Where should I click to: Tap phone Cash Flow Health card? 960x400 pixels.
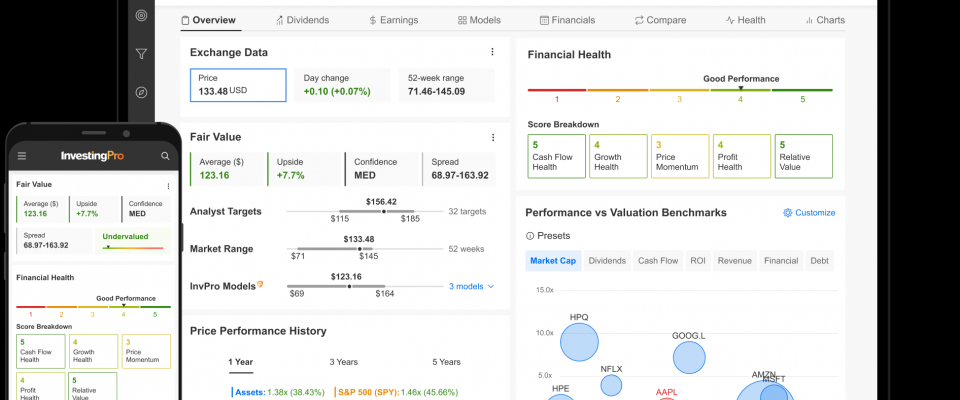(x=40, y=352)
